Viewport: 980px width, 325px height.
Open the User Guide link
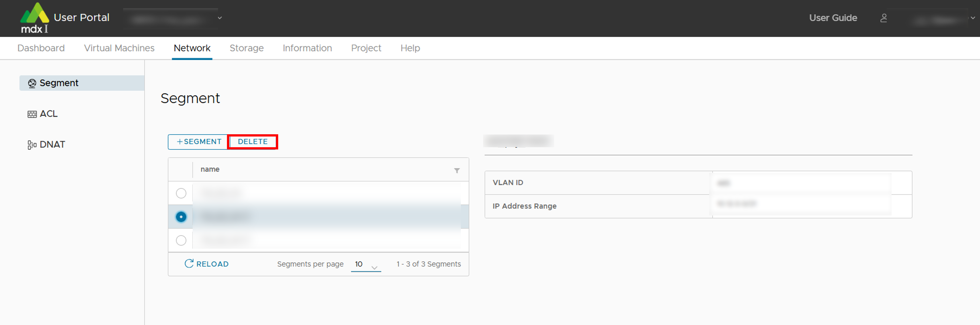pos(832,18)
